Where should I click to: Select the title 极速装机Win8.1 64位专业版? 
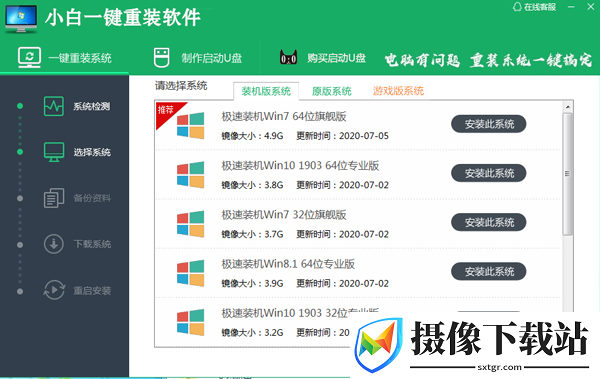288,264
